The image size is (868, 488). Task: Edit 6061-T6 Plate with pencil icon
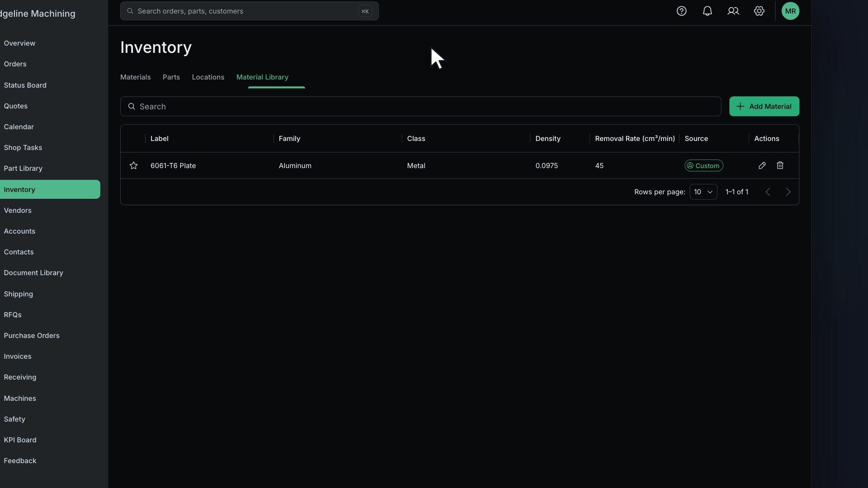[762, 165]
